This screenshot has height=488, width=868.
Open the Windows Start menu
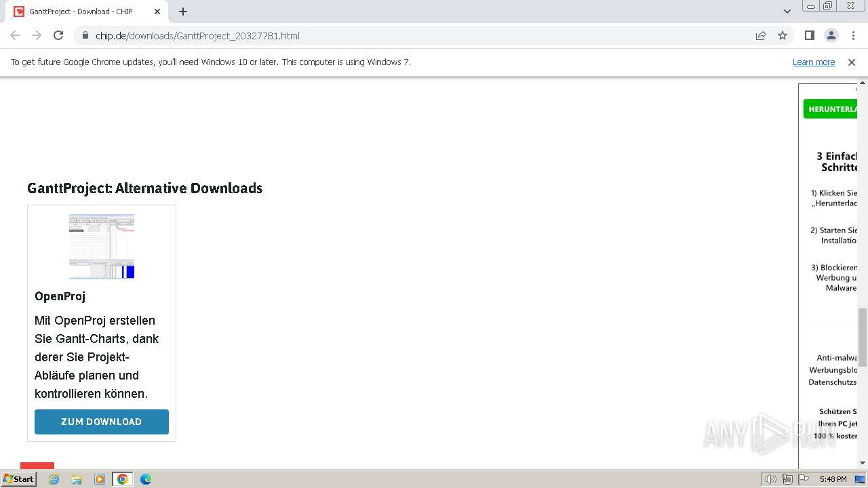point(19,479)
